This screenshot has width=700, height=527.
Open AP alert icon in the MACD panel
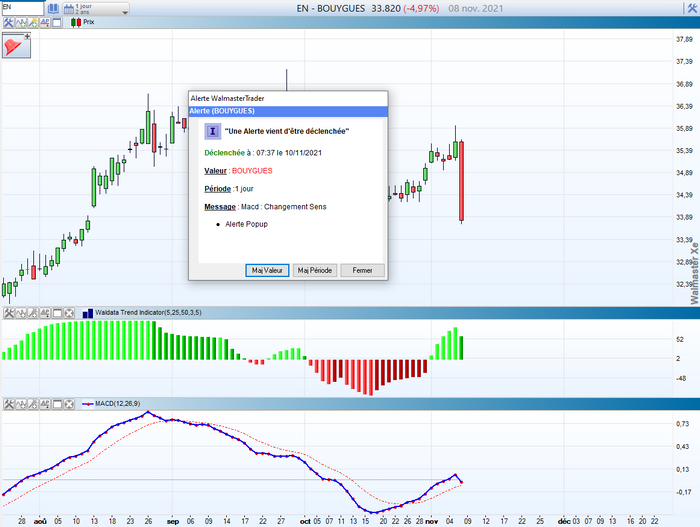45,404
